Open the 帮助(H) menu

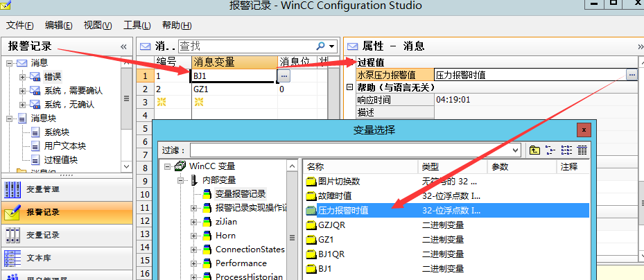tap(177, 25)
